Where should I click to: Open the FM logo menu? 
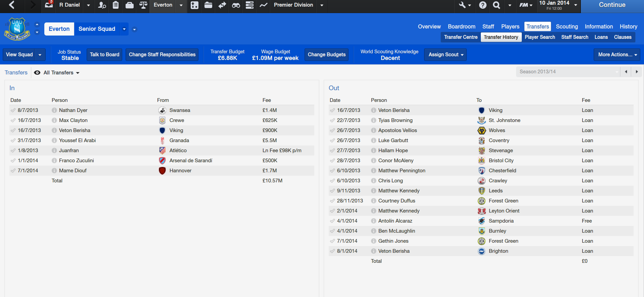coord(525,5)
